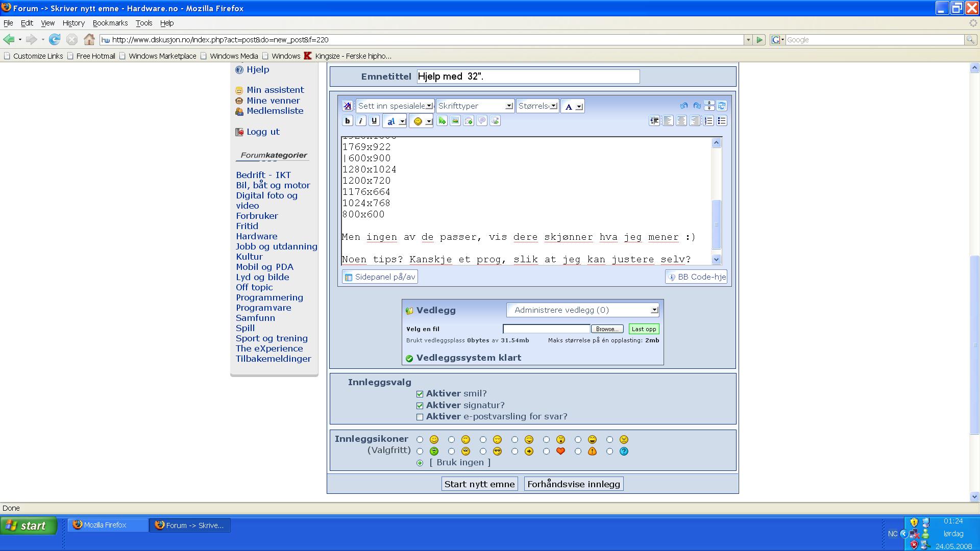Image resolution: width=980 pixels, height=551 pixels.
Task: Open search engine selector dropdown
Action: (778, 40)
